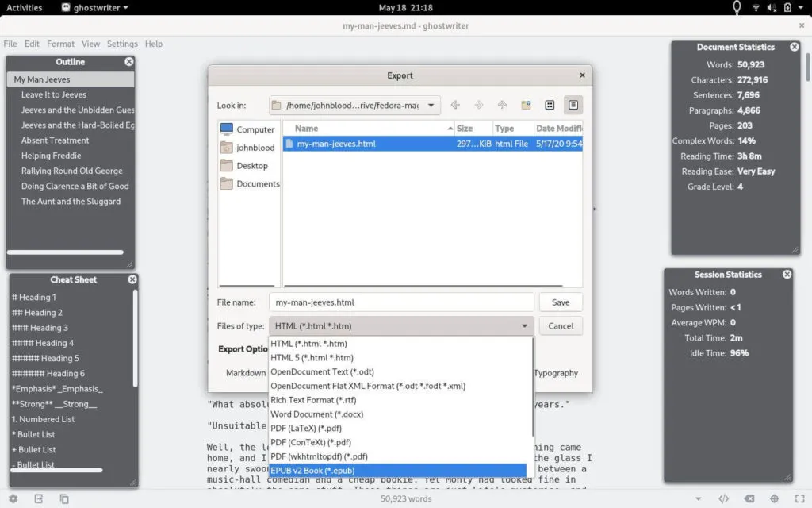Toggle HTML preview icon in status bar
812x508 pixels.
(x=723, y=498)
